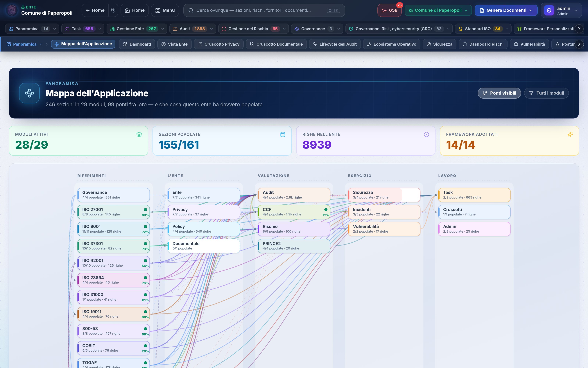Select the Governance module node
Screen dimensions: 588x368
click(x=114, y=195)
